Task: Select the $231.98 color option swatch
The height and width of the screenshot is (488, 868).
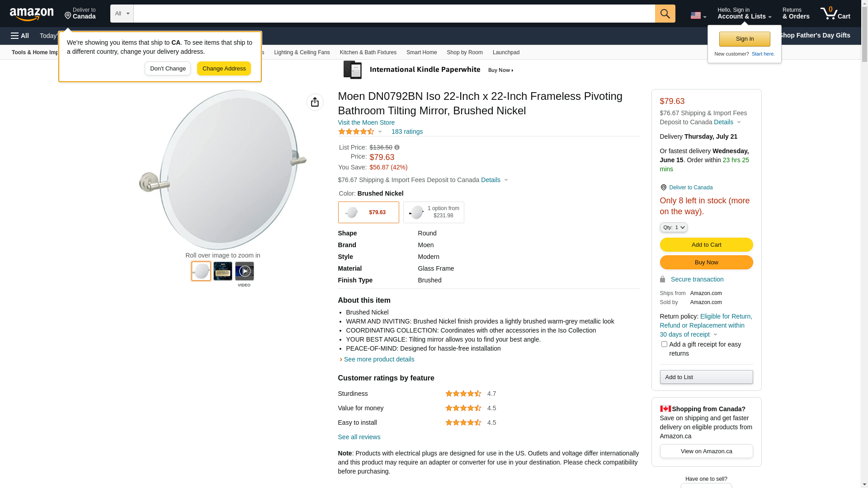Action: click(x=433, y=212)
